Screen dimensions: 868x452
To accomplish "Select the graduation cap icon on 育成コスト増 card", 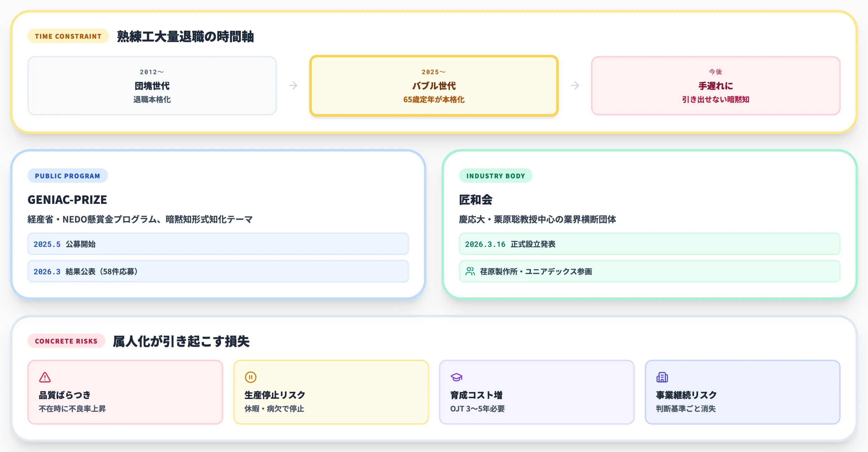I will tap(457, 377).
